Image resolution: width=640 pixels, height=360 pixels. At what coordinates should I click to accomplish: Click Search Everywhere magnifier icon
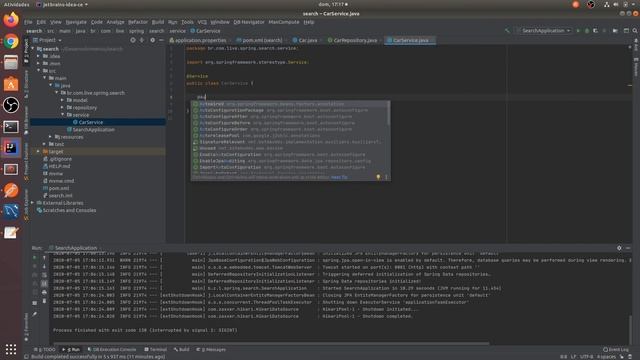point(635,31)
